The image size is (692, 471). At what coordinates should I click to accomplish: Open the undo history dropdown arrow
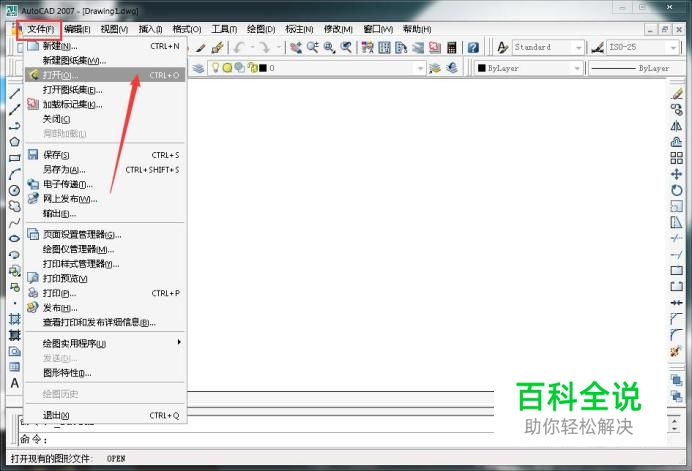(252, 47)
